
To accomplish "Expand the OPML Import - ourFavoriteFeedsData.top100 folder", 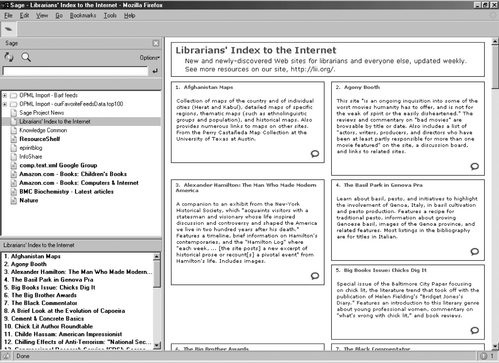I will pyautogui.click(x=5, y=104).
